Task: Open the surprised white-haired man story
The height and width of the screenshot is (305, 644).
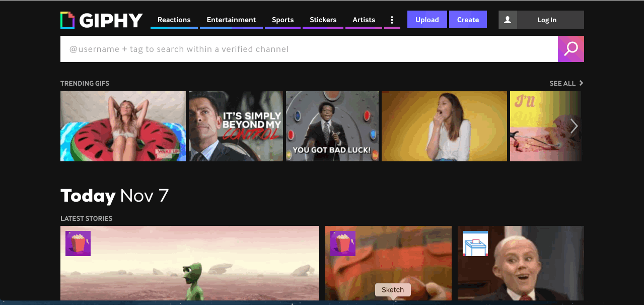Action: 521,263
